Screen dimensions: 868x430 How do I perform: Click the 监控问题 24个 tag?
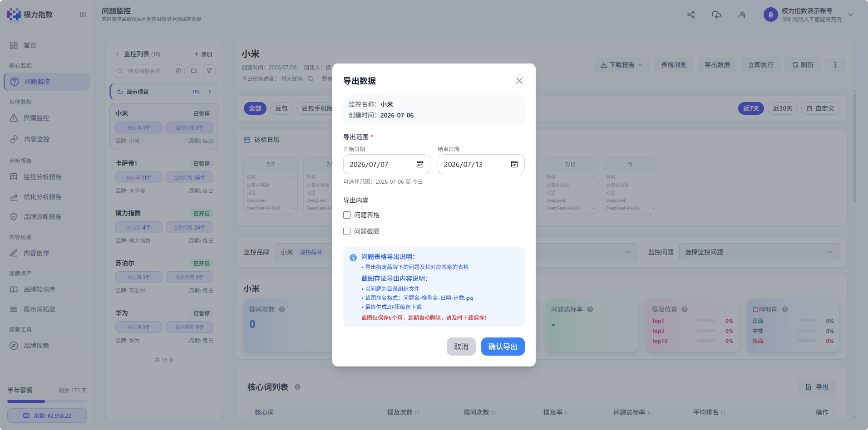190,227
